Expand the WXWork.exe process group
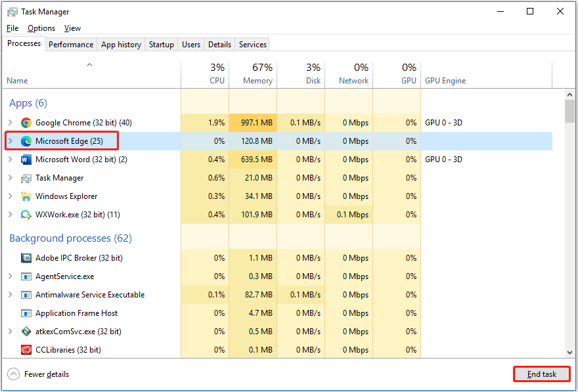The image size is (578, 392). [11, 214]
